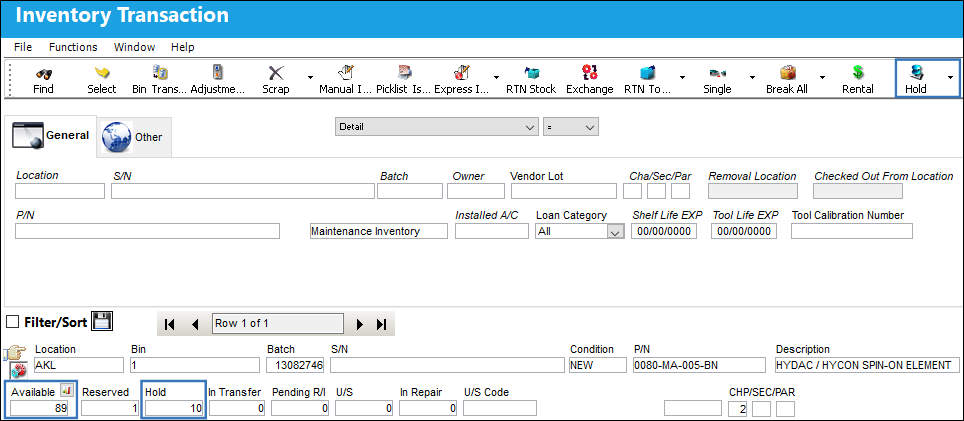This screenshot has height=421, width=964.
Task: Click the Tool Calibration Number field
Action: (x=851, y=231)
